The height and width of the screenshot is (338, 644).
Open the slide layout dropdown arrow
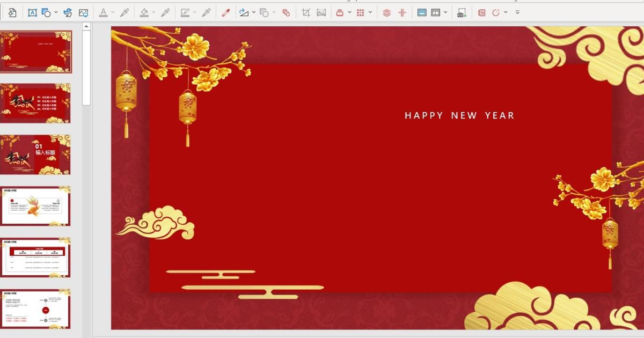click(x=445, y=11)
